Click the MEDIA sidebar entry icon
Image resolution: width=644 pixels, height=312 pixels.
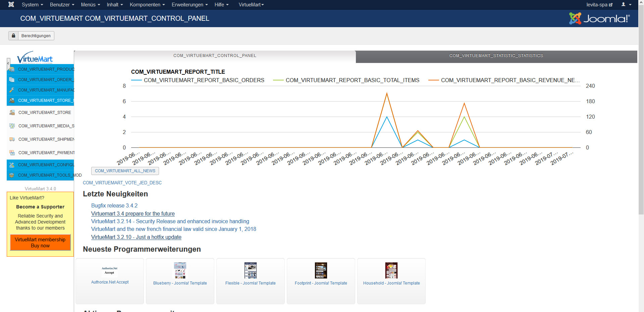(x=12, y=126)
